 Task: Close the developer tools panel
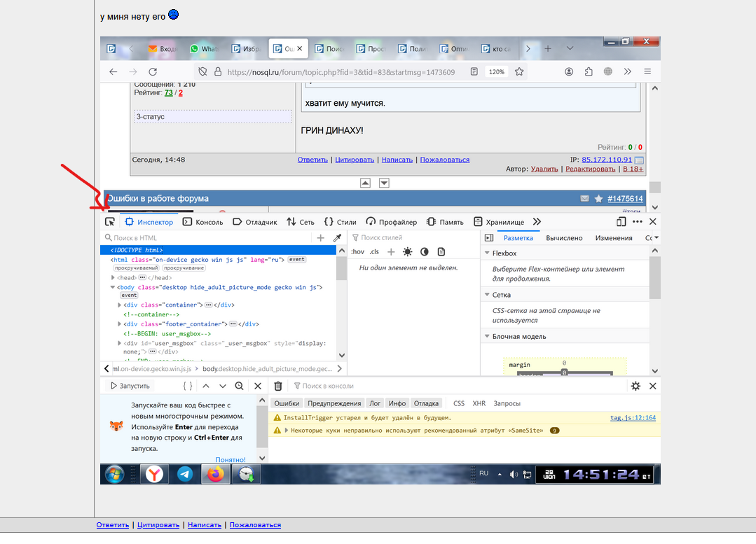653,222
